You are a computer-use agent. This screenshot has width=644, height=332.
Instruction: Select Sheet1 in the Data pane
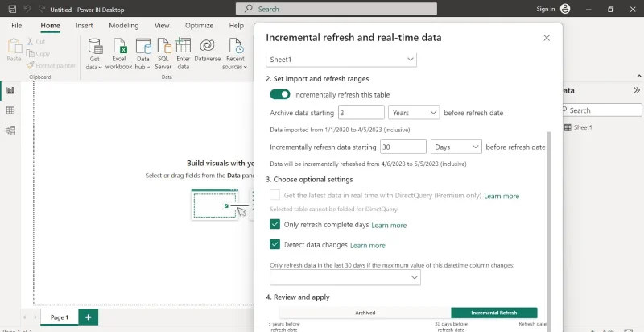[582, 127]
